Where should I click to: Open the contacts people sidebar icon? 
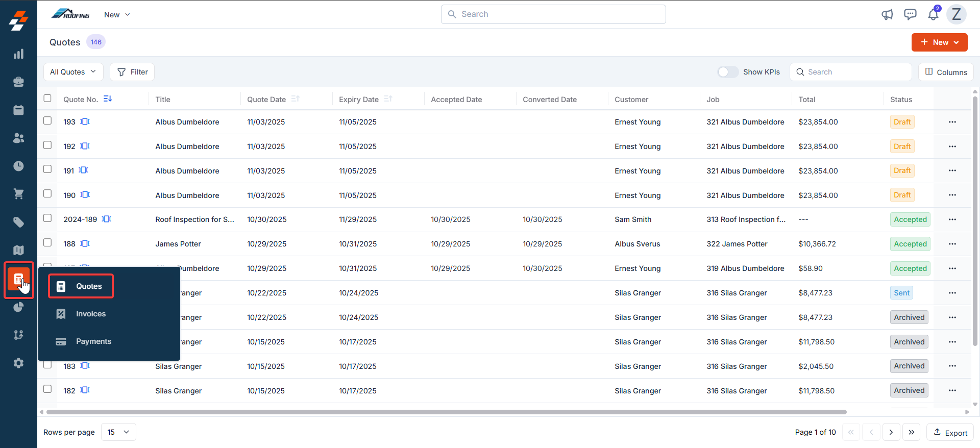pyautogui.click(x=18, y=138)
